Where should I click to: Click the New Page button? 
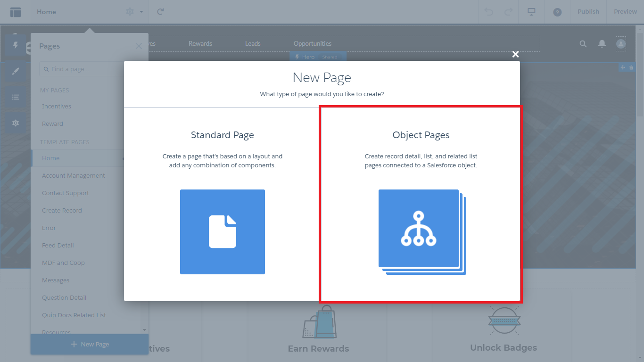click(x=90, y=345)
